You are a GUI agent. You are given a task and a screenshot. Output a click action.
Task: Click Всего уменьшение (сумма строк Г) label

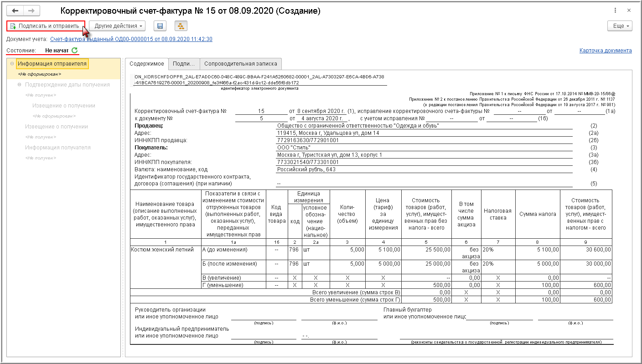(355, 300)
